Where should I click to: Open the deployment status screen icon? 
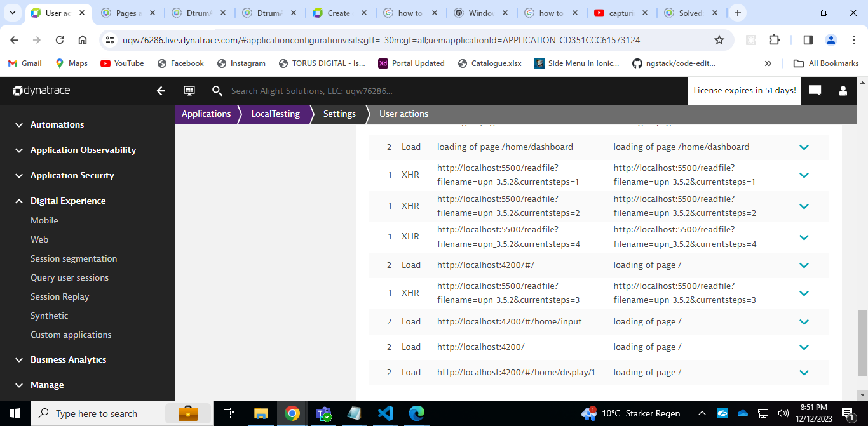click(189, 90)
